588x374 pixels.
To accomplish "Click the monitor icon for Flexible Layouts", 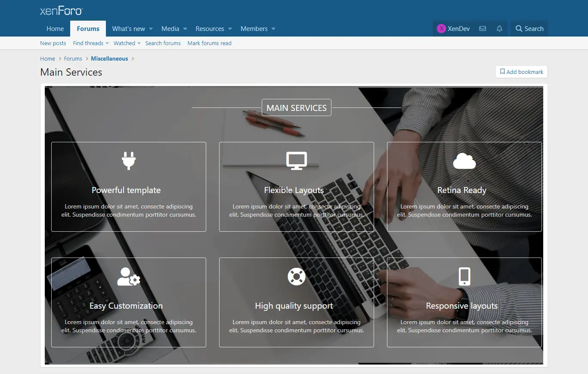I will click(x=297, y=161).
